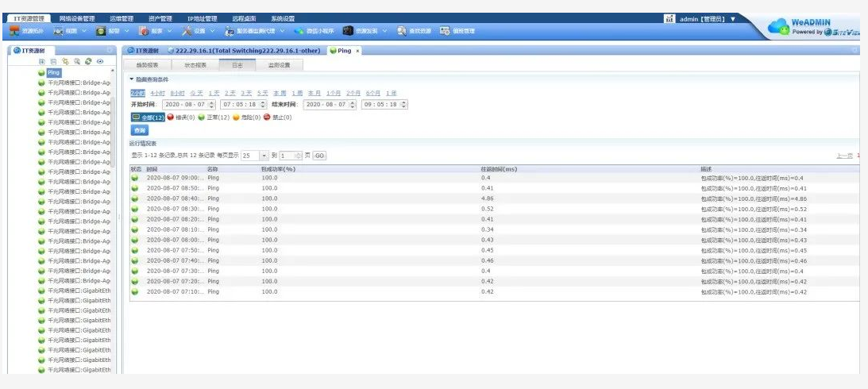Click the GO page button
The image size is (868, 389).
(x=319, y=156)
